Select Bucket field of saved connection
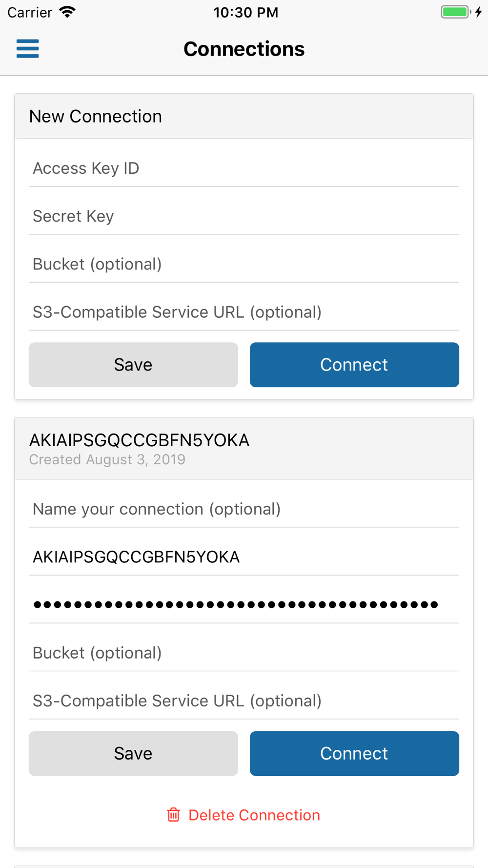Image resolution: width=488 pixels, height=868 pixels. pos(244,653)
